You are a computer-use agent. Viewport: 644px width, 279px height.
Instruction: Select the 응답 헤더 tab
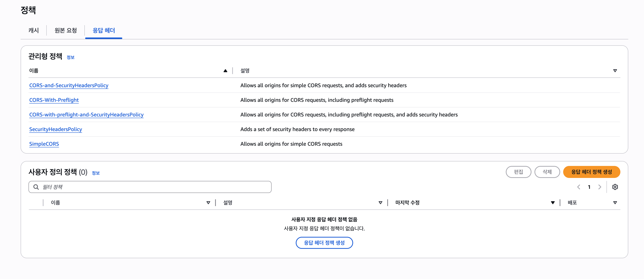coord(104,31)
